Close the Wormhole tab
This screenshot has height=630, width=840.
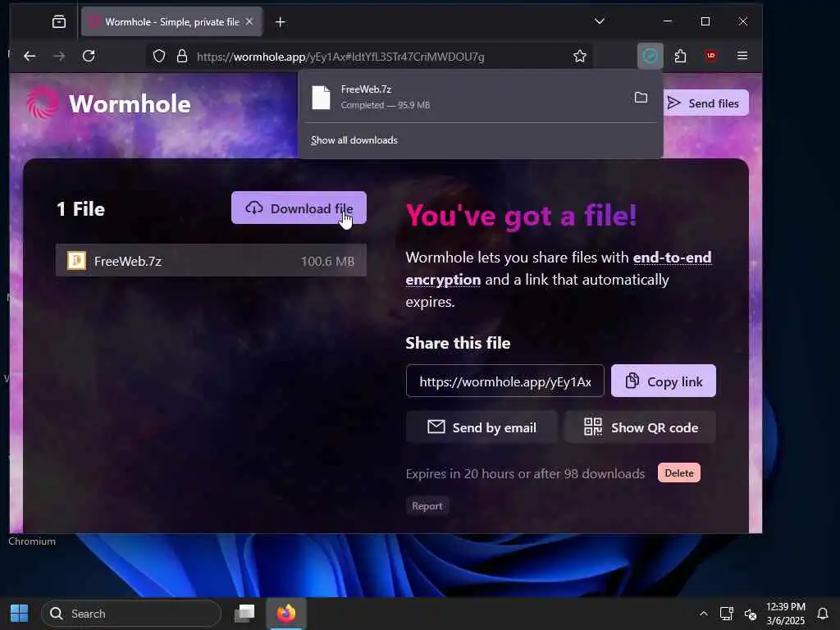click(249, 22)
